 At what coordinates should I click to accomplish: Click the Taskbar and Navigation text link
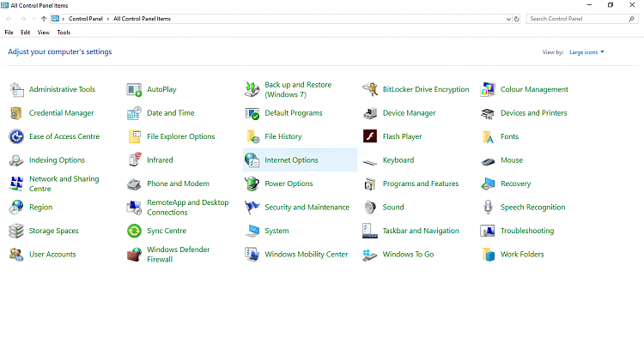(421, 231)
